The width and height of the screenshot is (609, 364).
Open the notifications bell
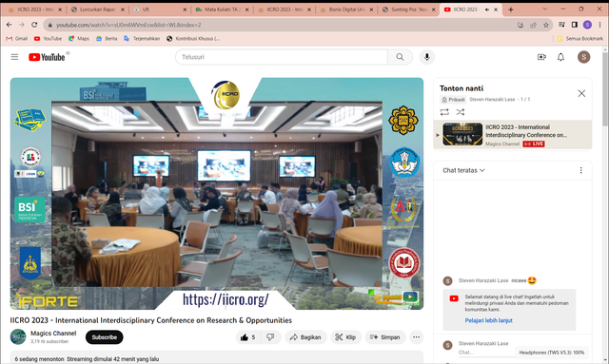(560, 57)
